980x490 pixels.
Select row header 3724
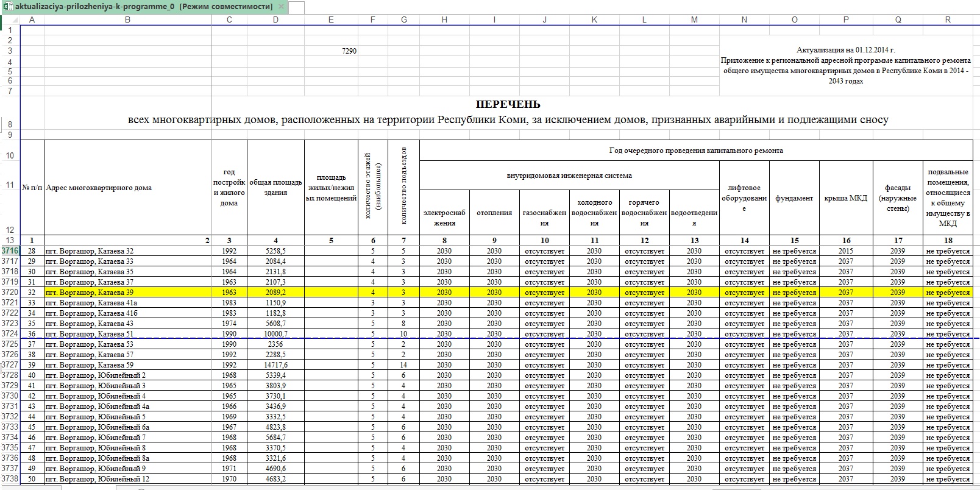[10, 334]
